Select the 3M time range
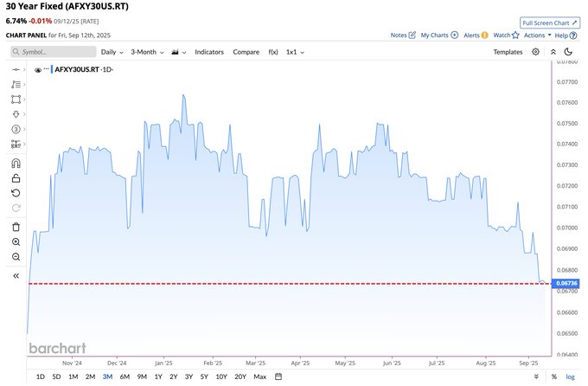The image size is (588, 386). pos(107,376)
